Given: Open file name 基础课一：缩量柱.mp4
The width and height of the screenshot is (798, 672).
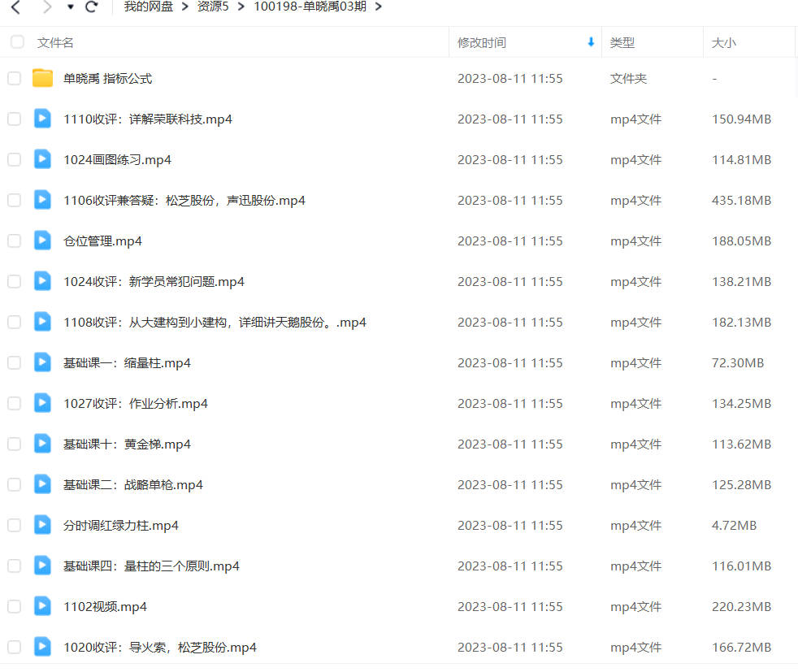Looking at the screenshot, I should pyautogui.click(x=127, y=363).
